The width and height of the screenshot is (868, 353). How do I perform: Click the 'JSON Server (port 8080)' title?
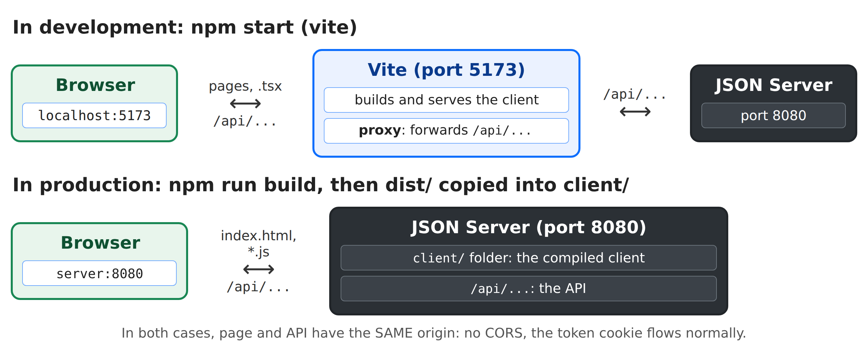point(528,227)
